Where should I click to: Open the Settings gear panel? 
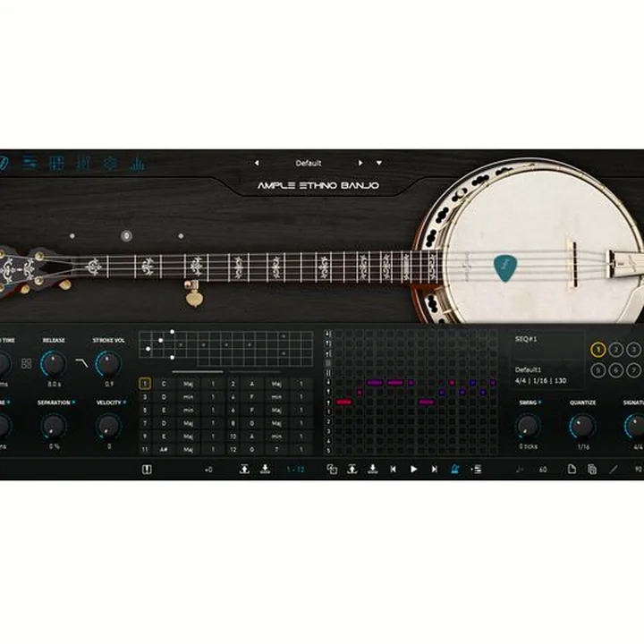(x=110, y=163)
